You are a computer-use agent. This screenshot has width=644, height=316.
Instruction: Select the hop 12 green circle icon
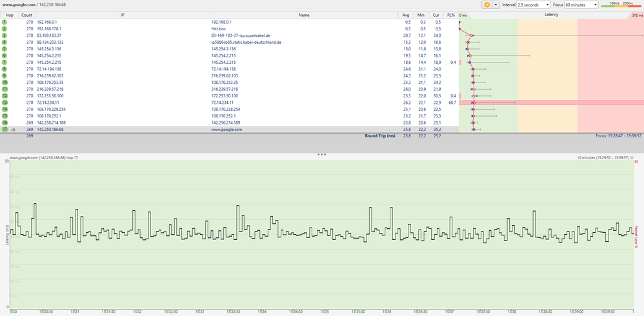click(x=5, y=95)
